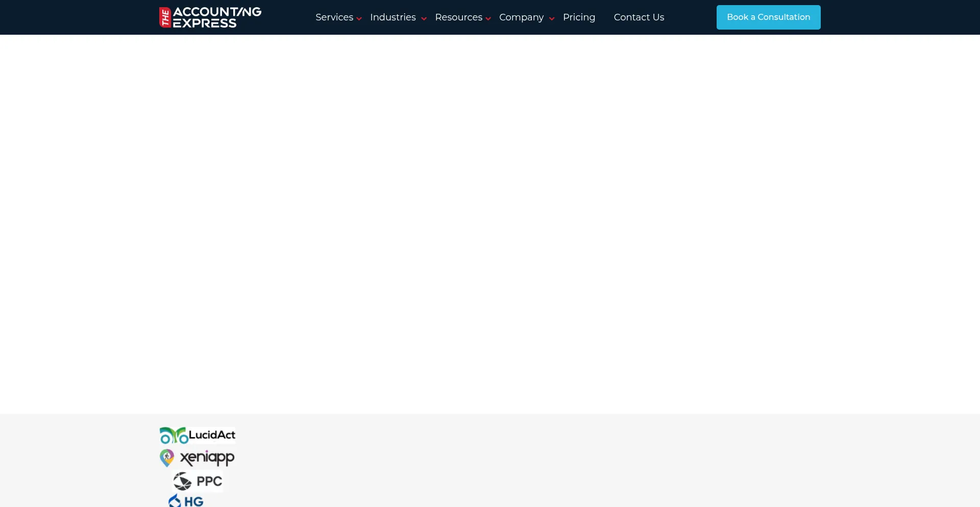Open the Contact Us link
The image size is (980, 507).
pyautogui.click(x=639, y=17)
